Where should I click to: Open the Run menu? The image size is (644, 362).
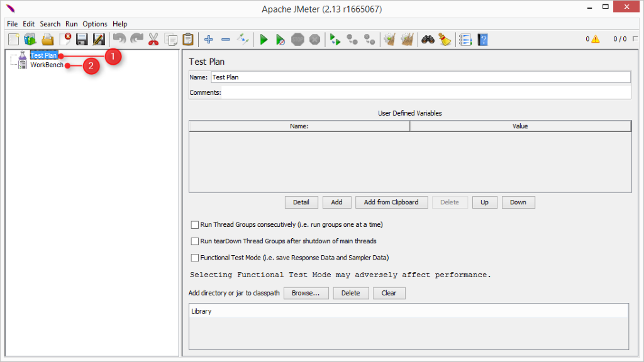72,24
